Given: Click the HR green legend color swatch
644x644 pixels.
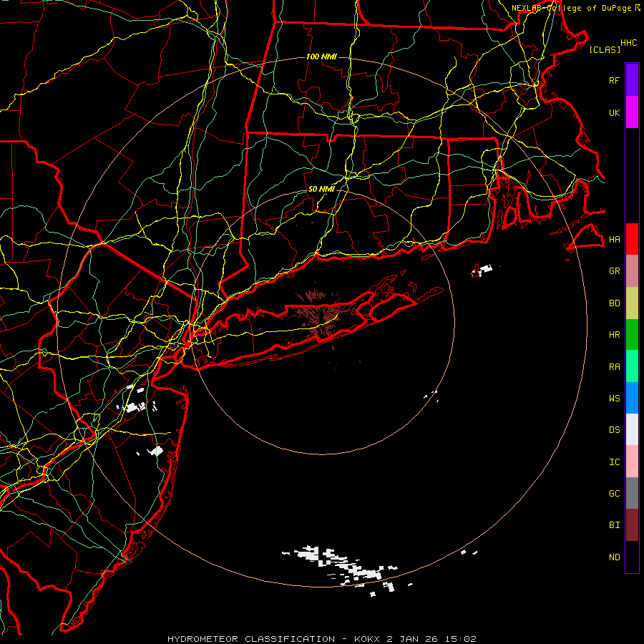Looking at the screenshot, I should (632, 335).
